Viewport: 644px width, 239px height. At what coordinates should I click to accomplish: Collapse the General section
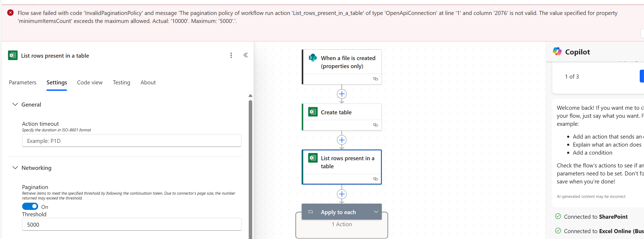tap(15, 104)
